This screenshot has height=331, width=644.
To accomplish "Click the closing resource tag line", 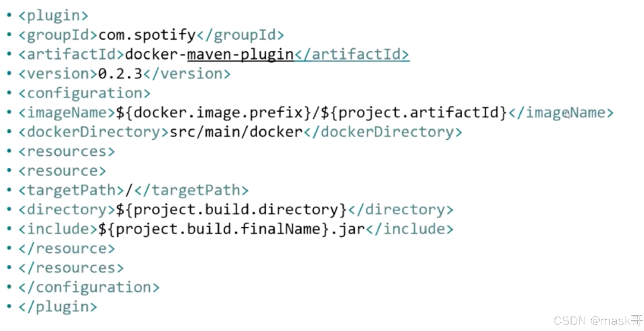I will click(x=67, y=249).
